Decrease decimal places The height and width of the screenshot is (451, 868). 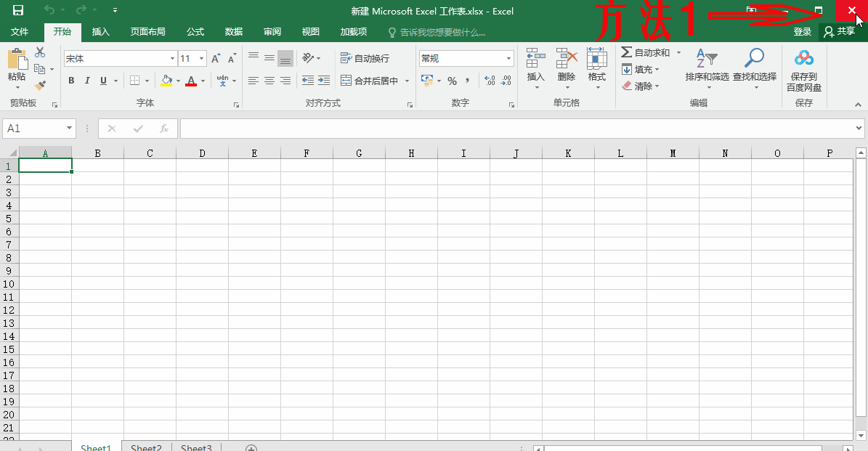(x=506, y=81)
